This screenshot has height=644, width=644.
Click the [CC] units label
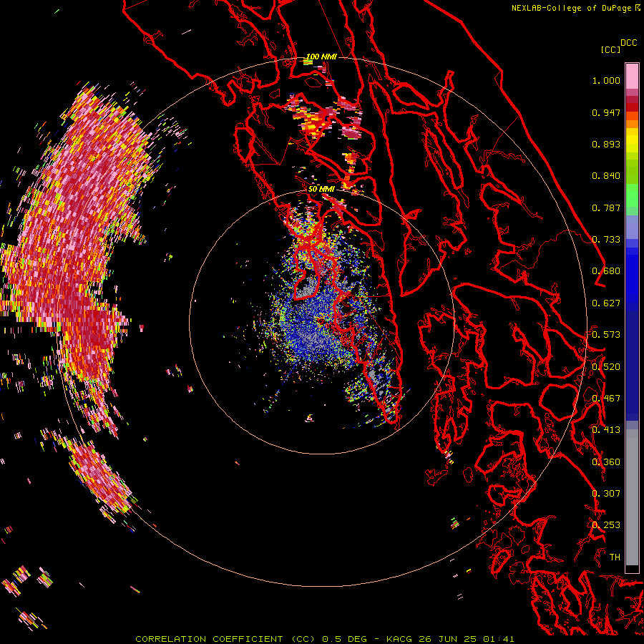click(x=610, y=49)
